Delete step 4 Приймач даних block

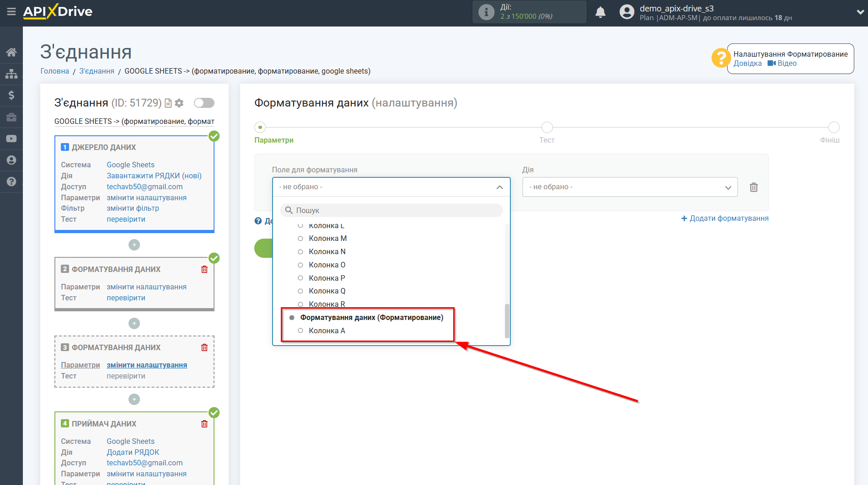204,424
